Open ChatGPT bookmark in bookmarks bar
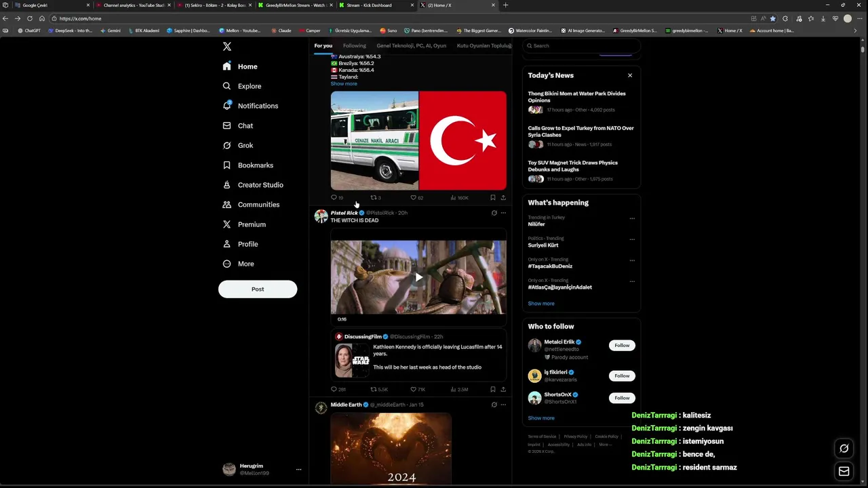This screenshot has width=868, height=488. click(x=29, y=30)
